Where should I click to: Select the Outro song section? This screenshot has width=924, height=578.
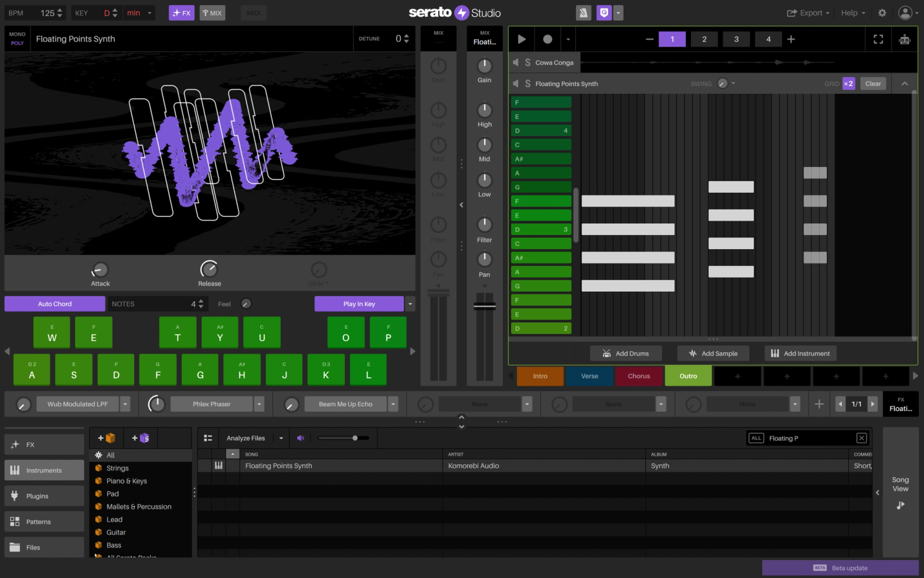pyautogui.click(x=688, y=375)
